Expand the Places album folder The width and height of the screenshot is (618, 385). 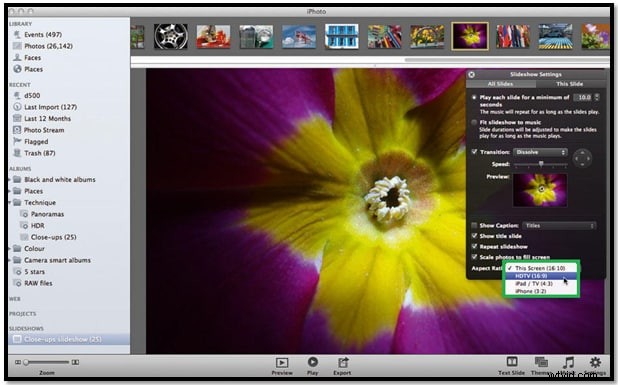click(10, 191)
